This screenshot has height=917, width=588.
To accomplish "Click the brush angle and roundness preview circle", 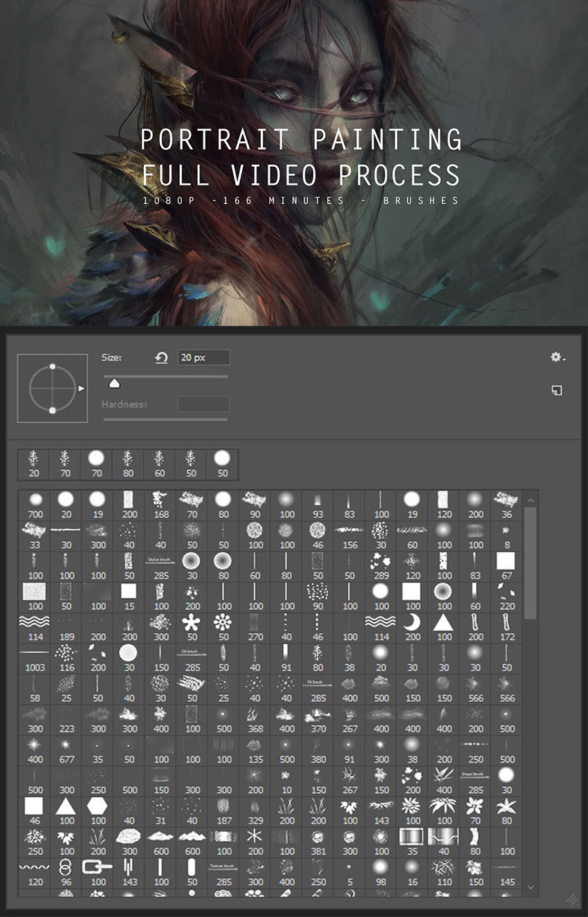I will click(x=53, y=388).
